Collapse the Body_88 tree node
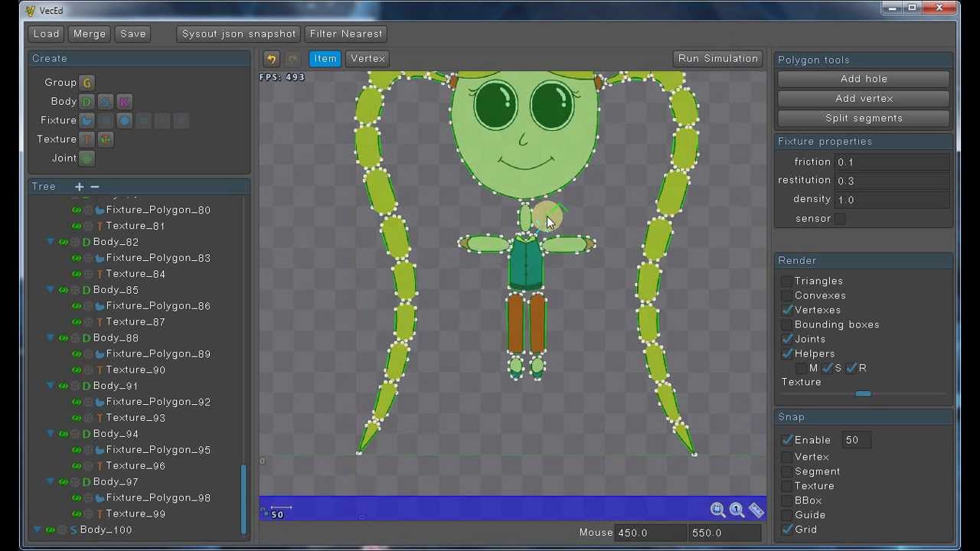The width and height of the screenshot is (980, 551). click(51, 337)
